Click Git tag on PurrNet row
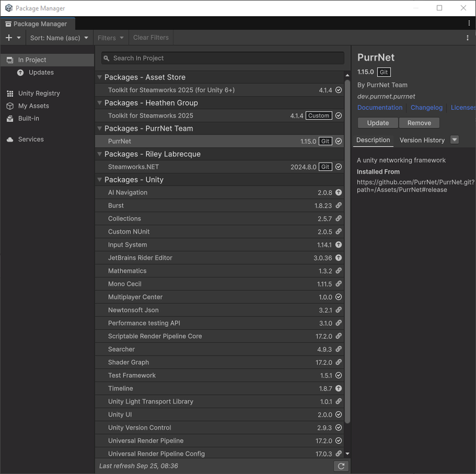 [325, 141]
